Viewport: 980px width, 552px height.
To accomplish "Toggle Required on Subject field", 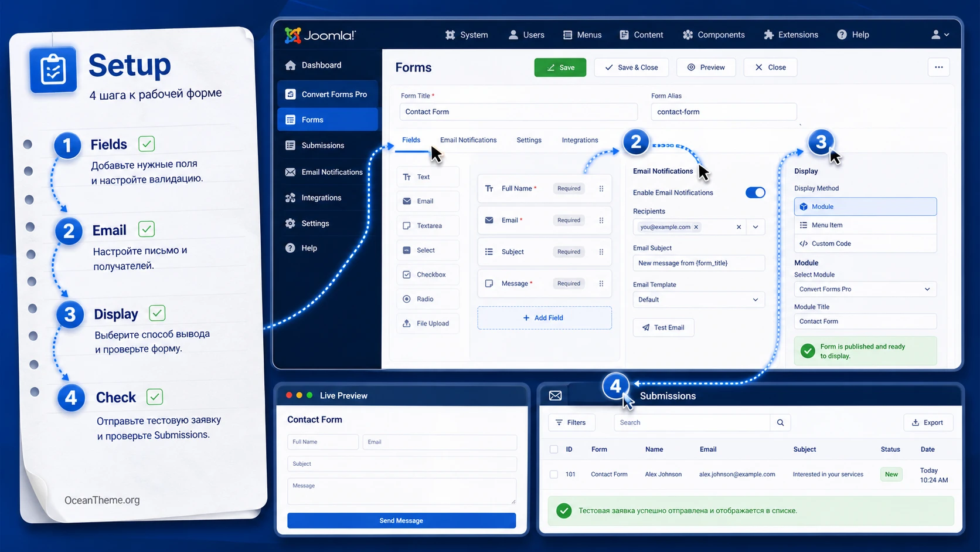I will (x=569, y=252).
